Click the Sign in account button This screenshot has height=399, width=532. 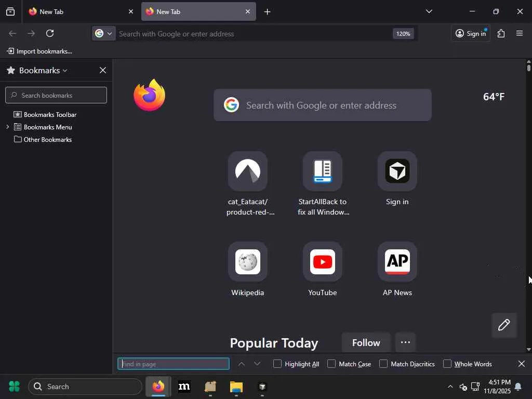point(471,33)
